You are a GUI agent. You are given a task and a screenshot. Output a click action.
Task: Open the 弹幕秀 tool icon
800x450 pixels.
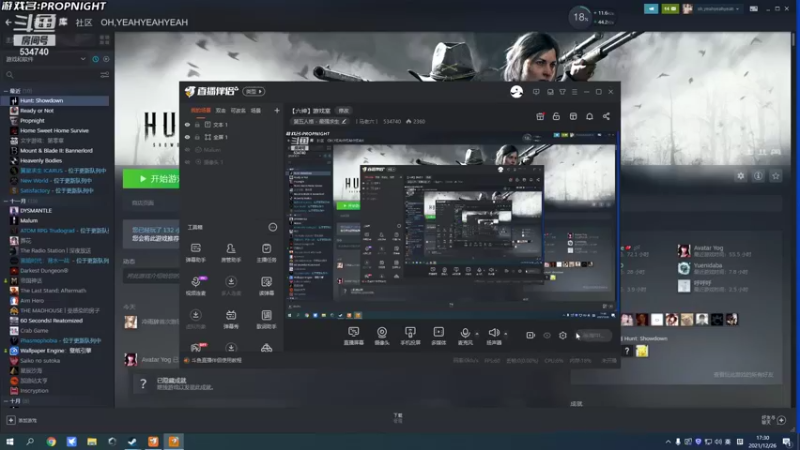tap(231, 319)
